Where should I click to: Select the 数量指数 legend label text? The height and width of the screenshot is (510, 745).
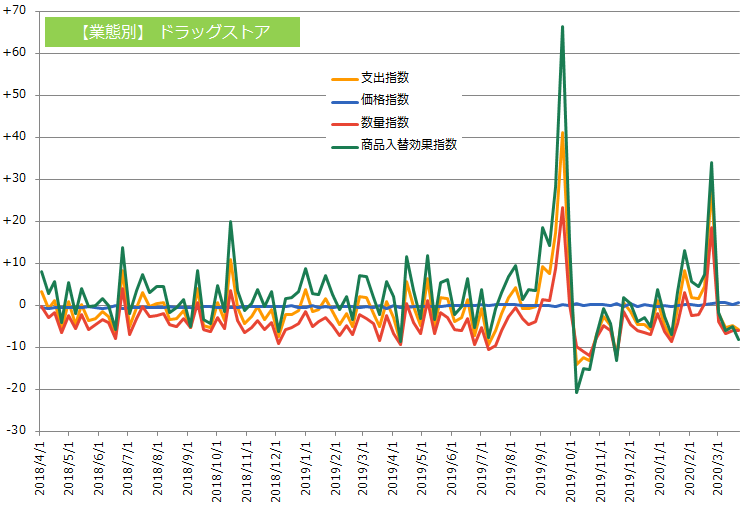(384, 123)
